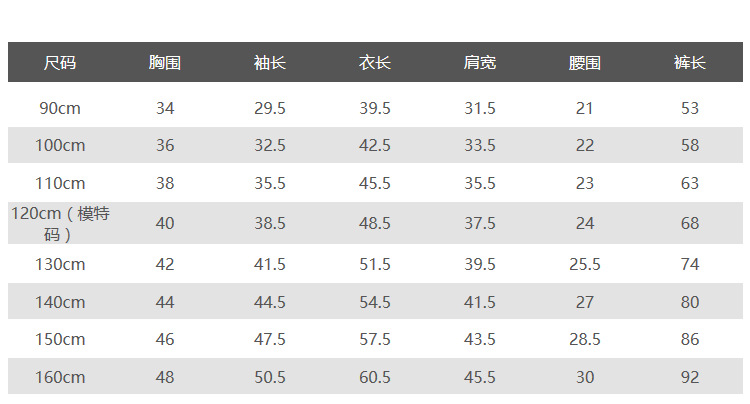Click the 110cm size row label

tap(60, 184)
